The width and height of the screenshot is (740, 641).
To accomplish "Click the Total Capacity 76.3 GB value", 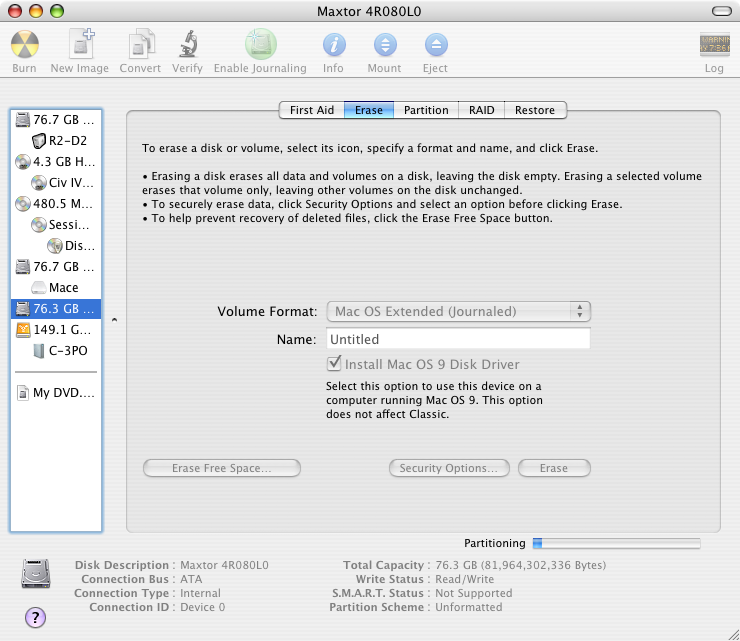I will click(x=521, y=565).
